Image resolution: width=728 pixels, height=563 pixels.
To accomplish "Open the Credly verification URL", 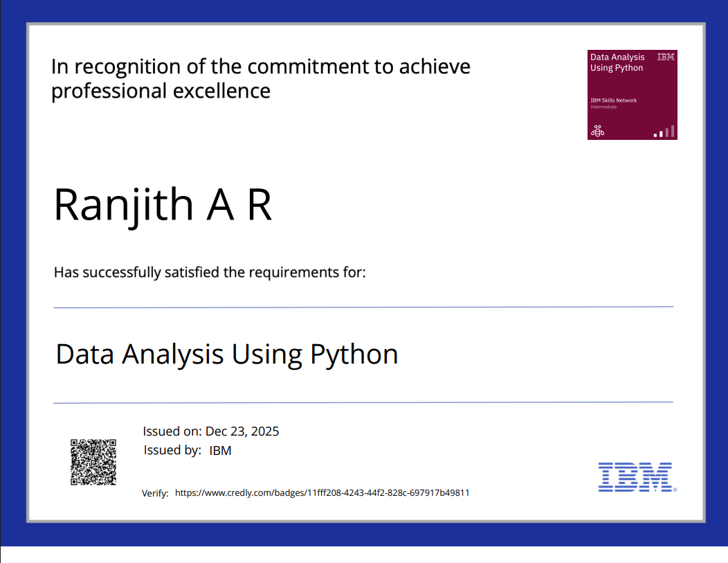I will click(322, 493).
